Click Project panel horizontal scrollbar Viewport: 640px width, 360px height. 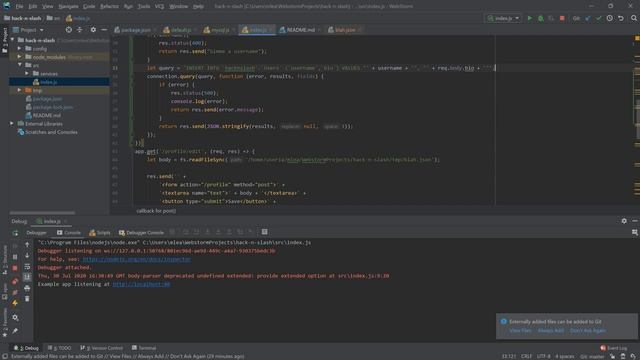point(42,213)
